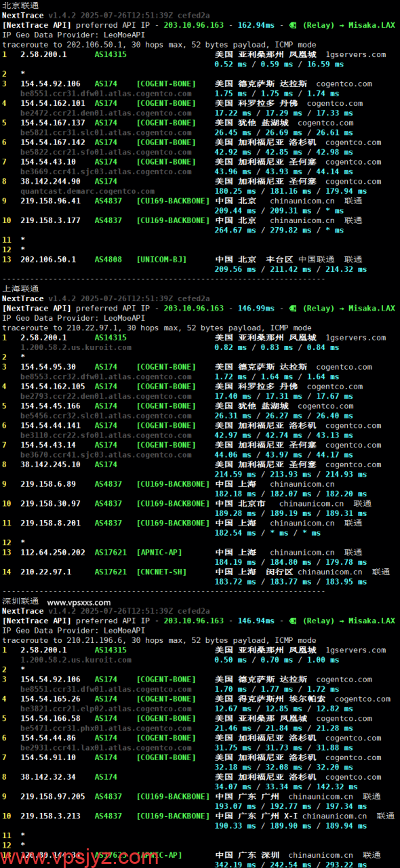Select hop IP 154.54.162.101

53,104
